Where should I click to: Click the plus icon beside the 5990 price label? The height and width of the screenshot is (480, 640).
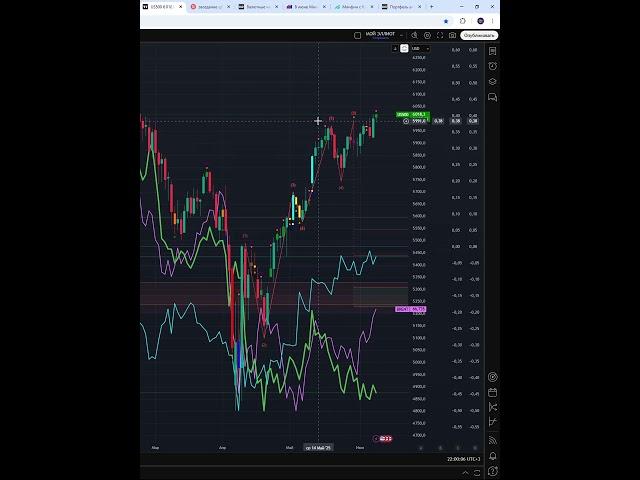pos(406,121)
